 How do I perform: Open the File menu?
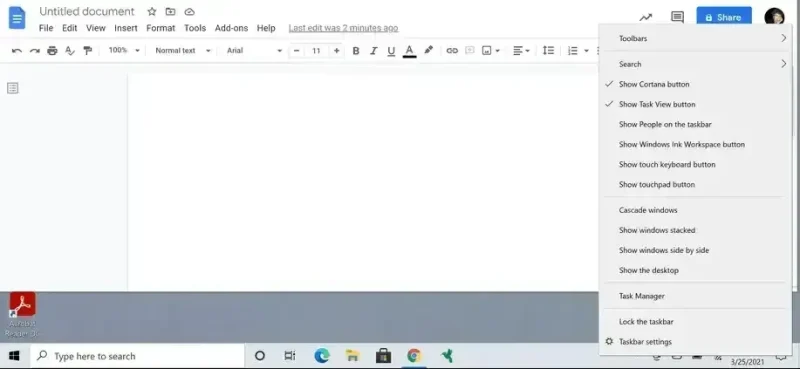tap(46, 28)
